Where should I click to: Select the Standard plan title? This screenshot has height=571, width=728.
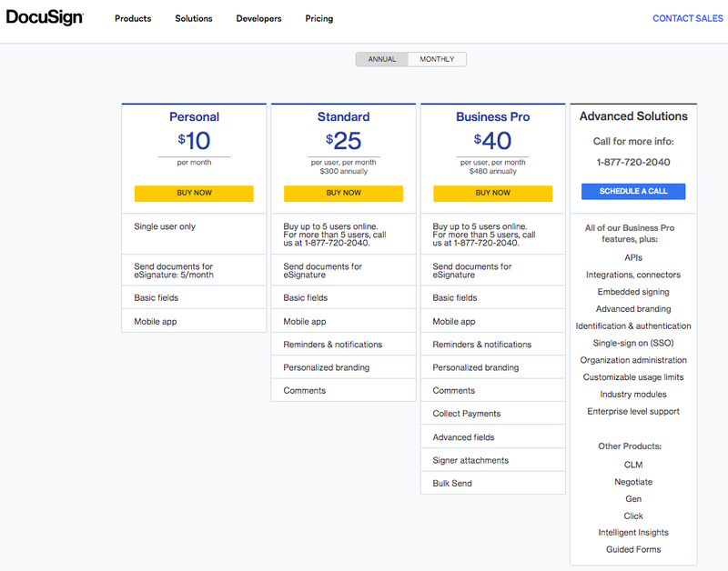tap(344, 117)
